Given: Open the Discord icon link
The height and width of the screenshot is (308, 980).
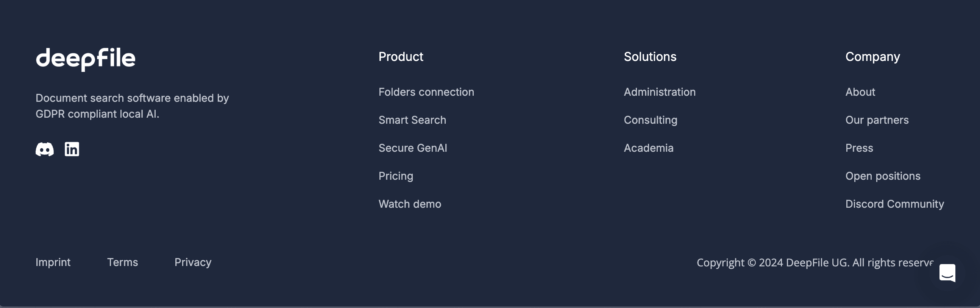Looking at the screenshot, I should click(x=45, y=149).
